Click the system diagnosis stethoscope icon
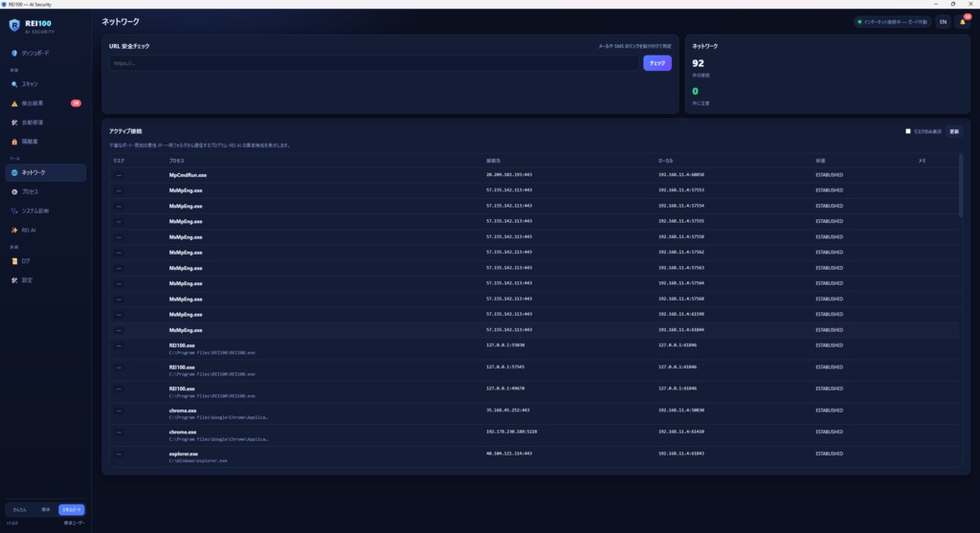 (x=14, y=211)
